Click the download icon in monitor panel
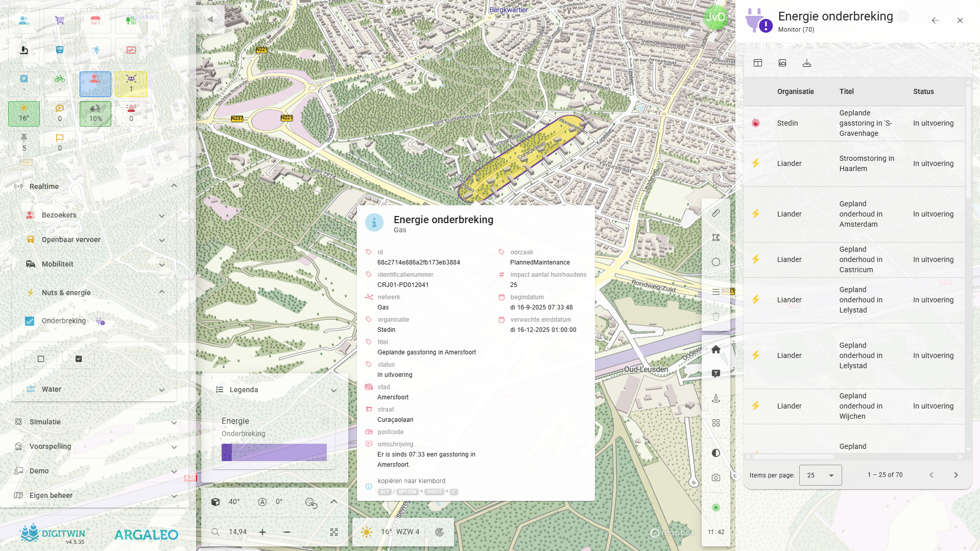The image size is (980, 551). (x=807, y=63)
